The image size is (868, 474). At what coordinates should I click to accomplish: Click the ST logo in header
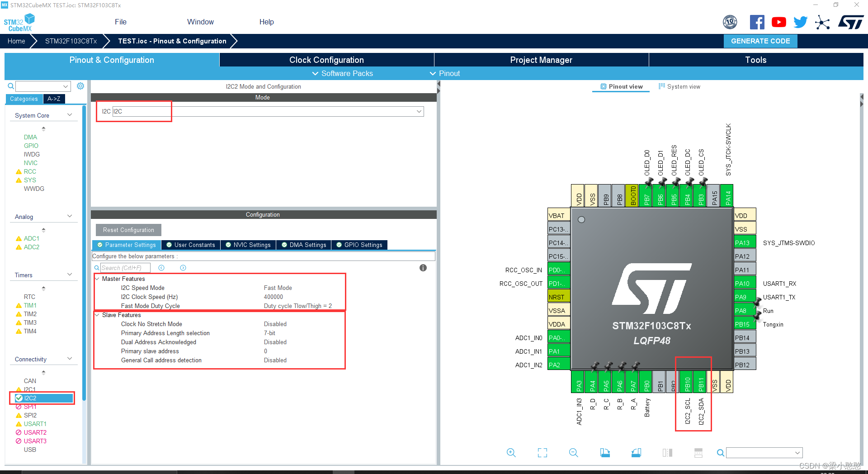click(851, 22)
